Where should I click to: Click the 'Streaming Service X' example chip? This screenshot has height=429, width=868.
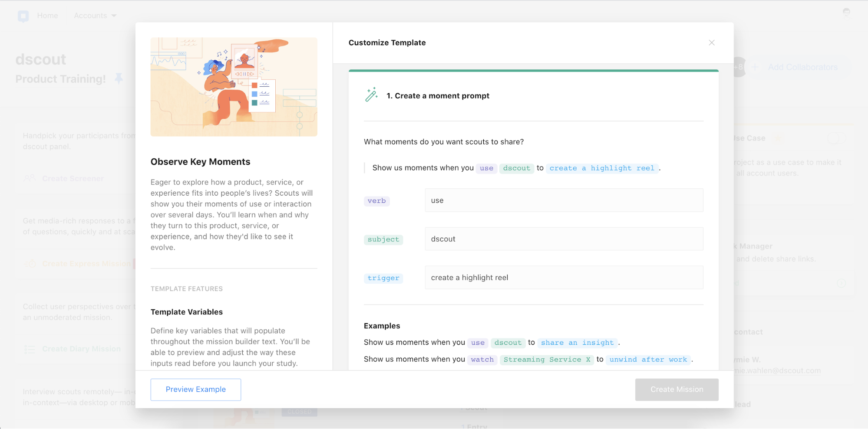pyautogui.click(x=547, y=360)
